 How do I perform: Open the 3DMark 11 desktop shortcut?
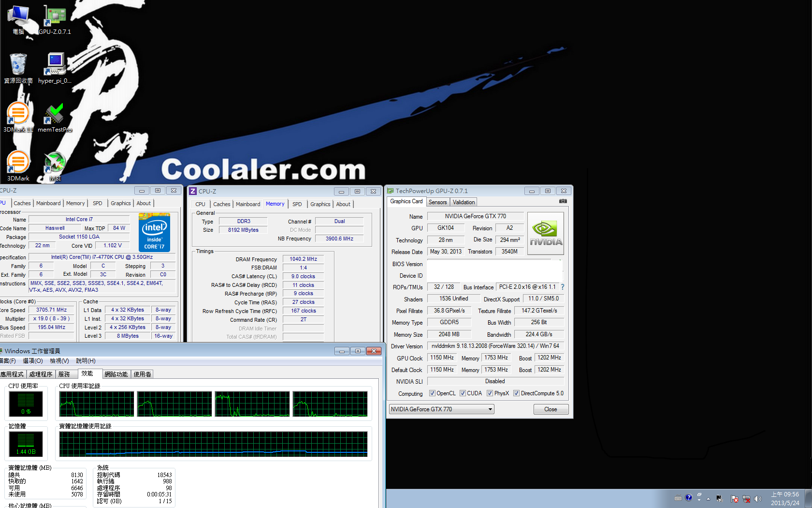[x=18, y=117]
